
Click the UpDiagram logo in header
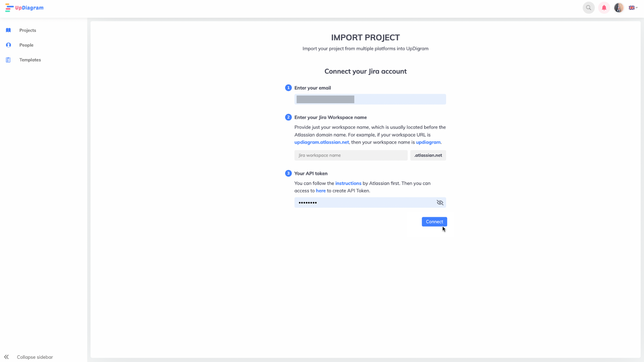24,7
